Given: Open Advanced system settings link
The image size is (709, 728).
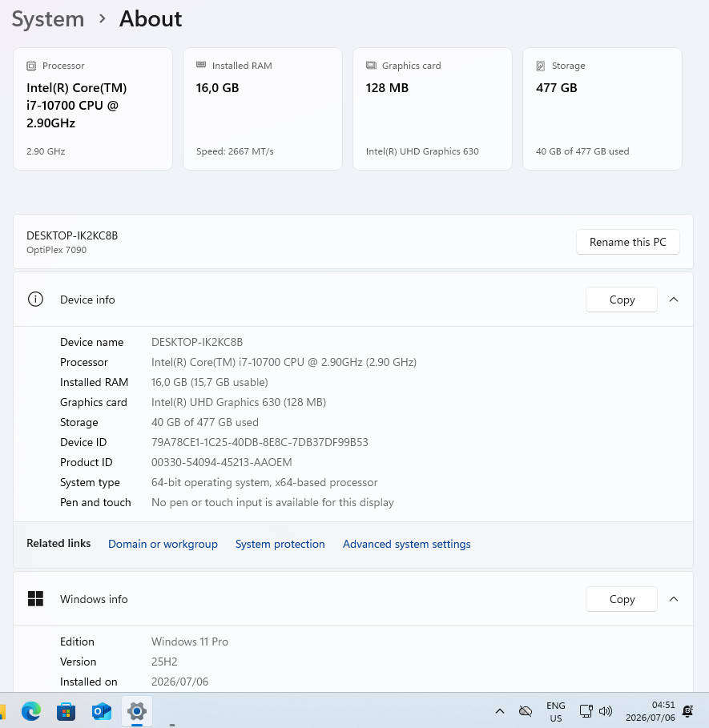Looking at the screenshot, I should click(406, 544).
